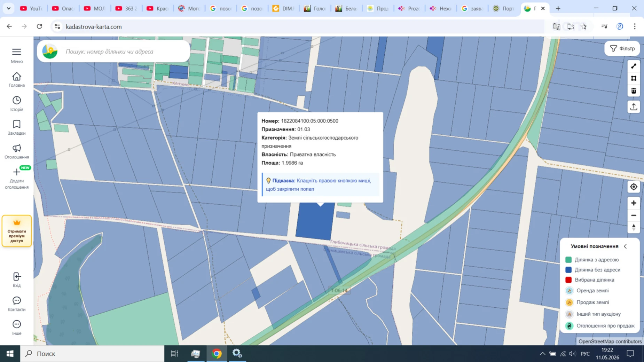
Task: Open Контакти chat icon
Action: 16,300
